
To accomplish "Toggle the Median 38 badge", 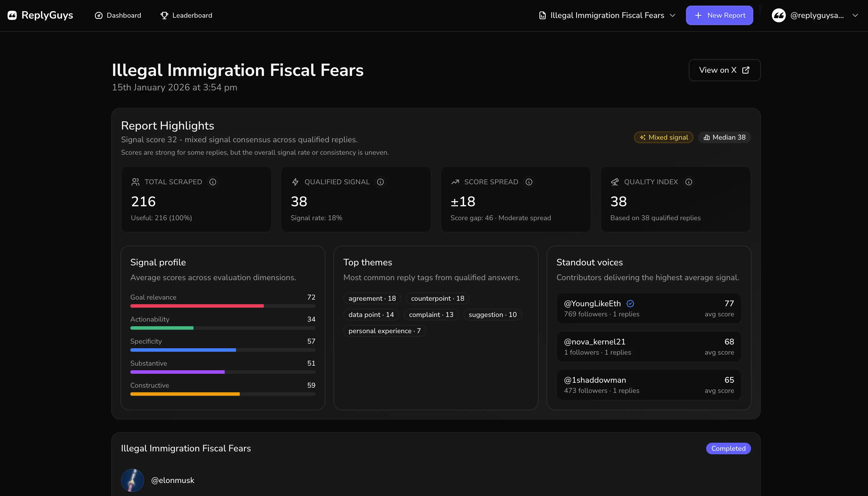I will pyautogui.click(x=724, y=137).
